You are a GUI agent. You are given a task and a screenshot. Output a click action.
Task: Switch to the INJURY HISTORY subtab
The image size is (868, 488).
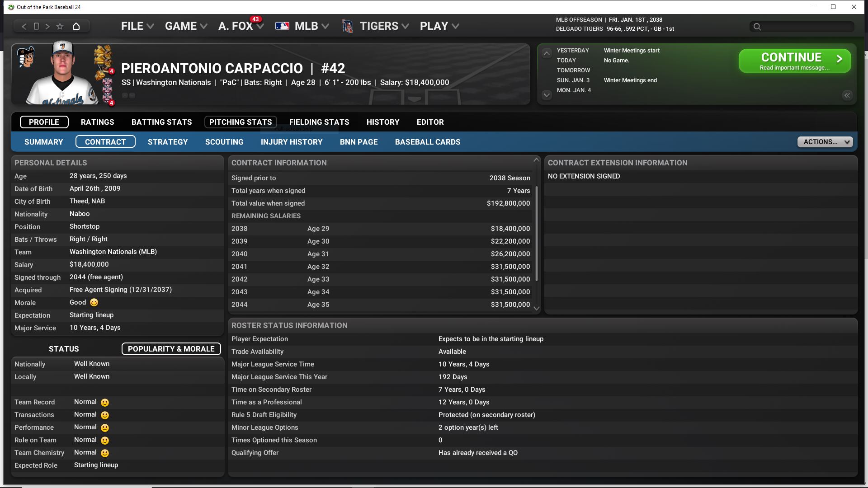[x=291, y=142]
